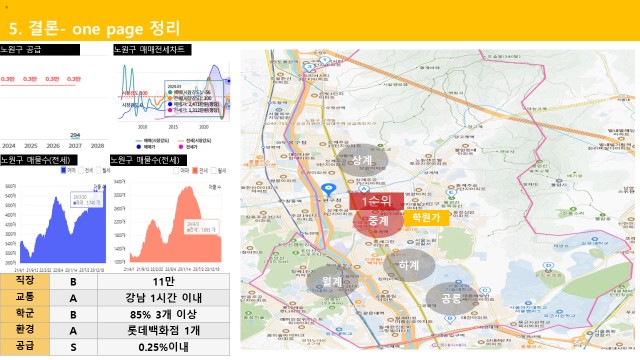
Task: Select the 공릉 gray circle on the map
Action: [451, 298]
